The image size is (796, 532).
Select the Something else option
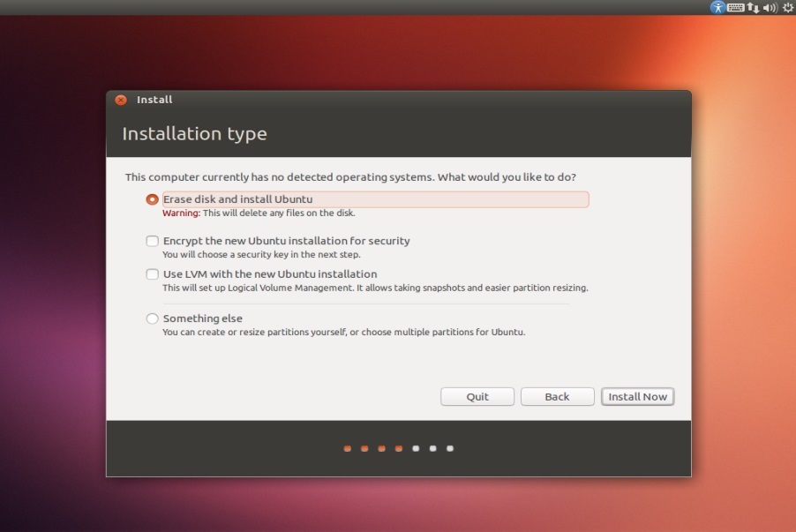153,318
